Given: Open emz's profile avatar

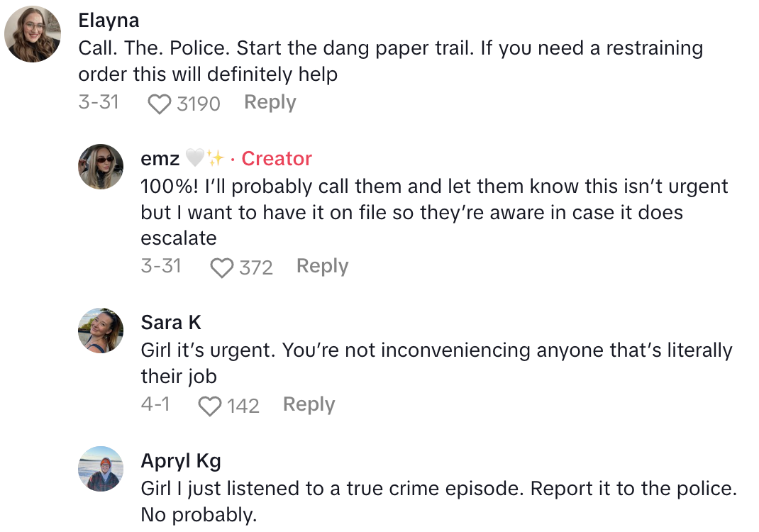Looking at the screenshot, I should 100,167.
